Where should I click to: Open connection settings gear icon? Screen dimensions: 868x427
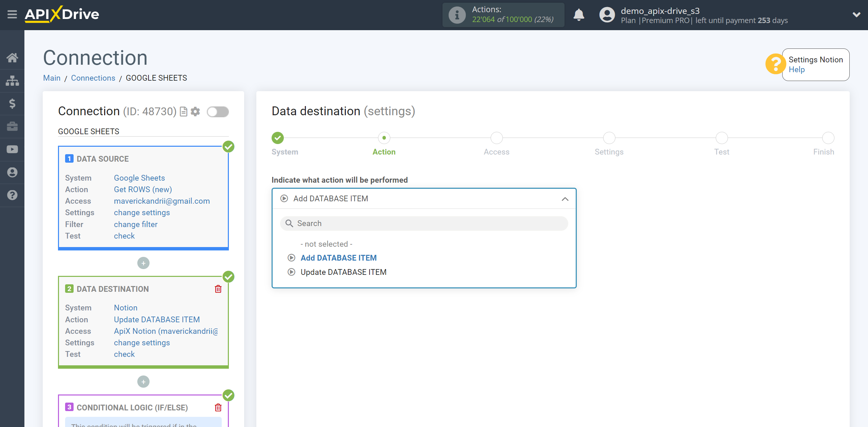[x=195, y=111]
